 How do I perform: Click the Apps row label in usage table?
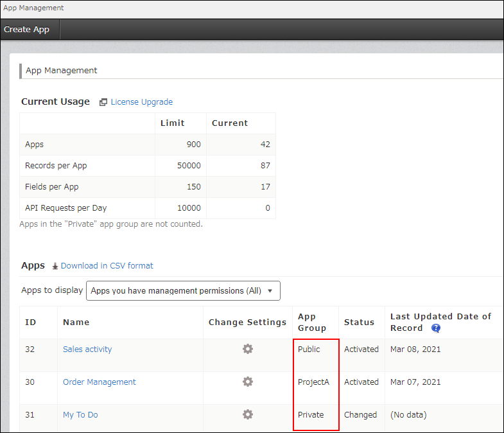tap(35, 145)
